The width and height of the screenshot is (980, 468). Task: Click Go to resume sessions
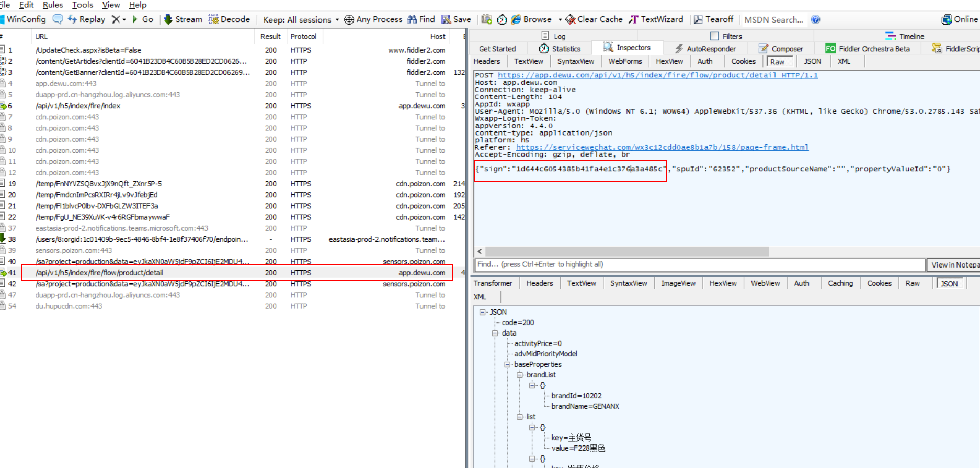pos(143,19)
